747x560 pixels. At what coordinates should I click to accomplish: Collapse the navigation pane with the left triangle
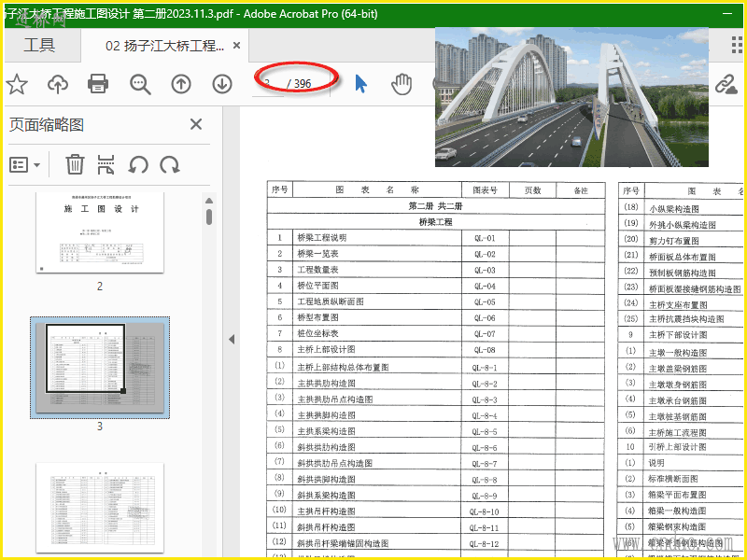(x=232, y=339)
